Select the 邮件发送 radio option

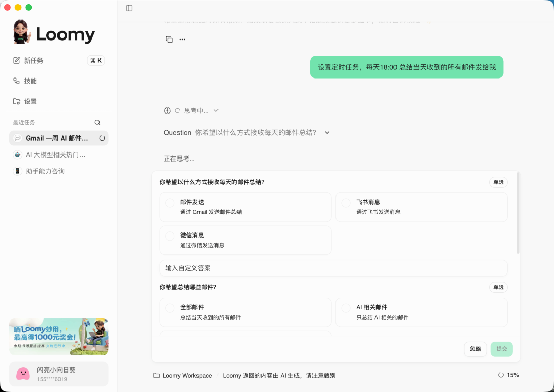click(x=170, y=203)
